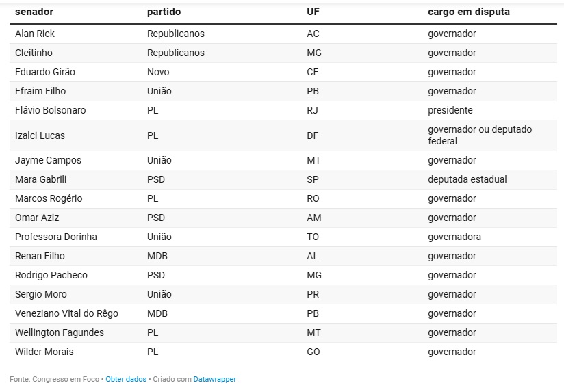Select Izalci Lucas in senator column
Viewport: 564px width, 392px height.
(x=40, y=135)
